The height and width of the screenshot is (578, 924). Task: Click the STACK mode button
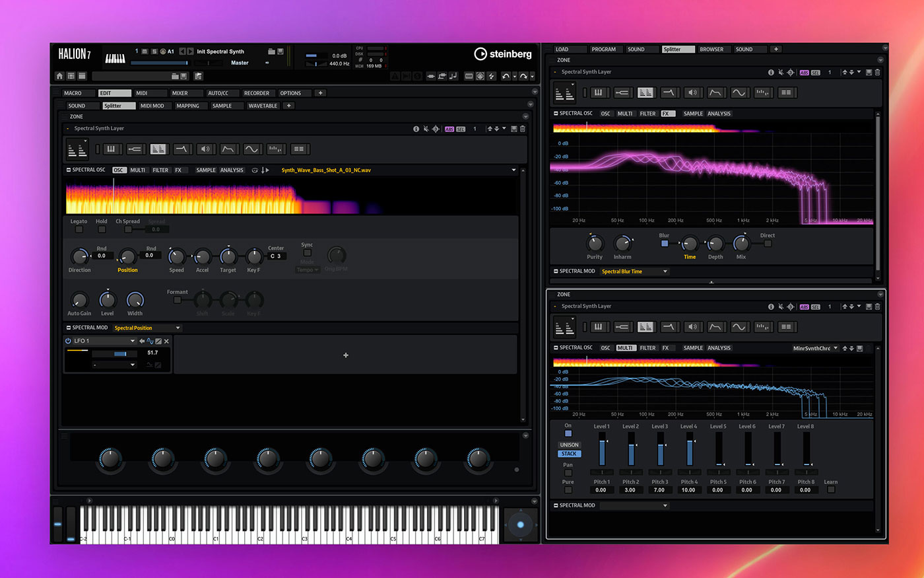pyautogui.click(x=569, y=454)
